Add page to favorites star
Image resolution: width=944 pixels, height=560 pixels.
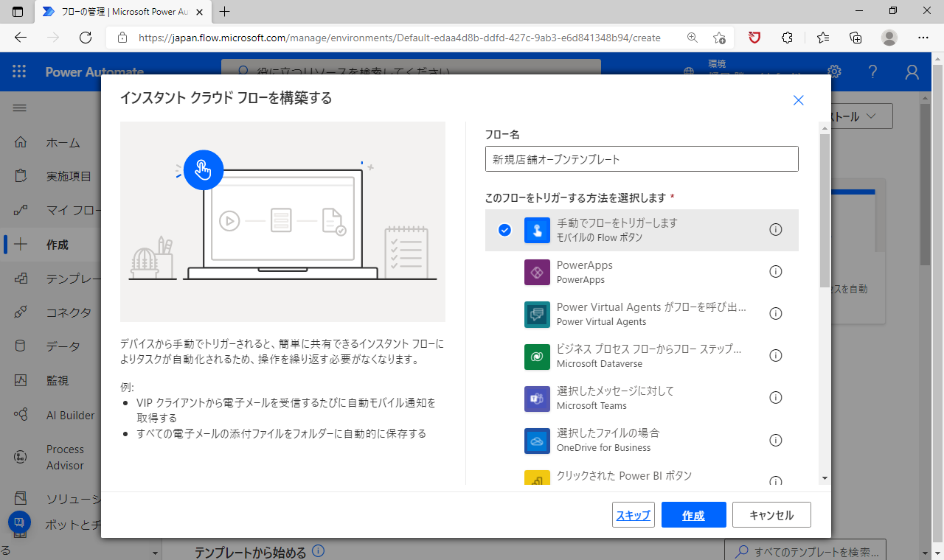point(719,38)
